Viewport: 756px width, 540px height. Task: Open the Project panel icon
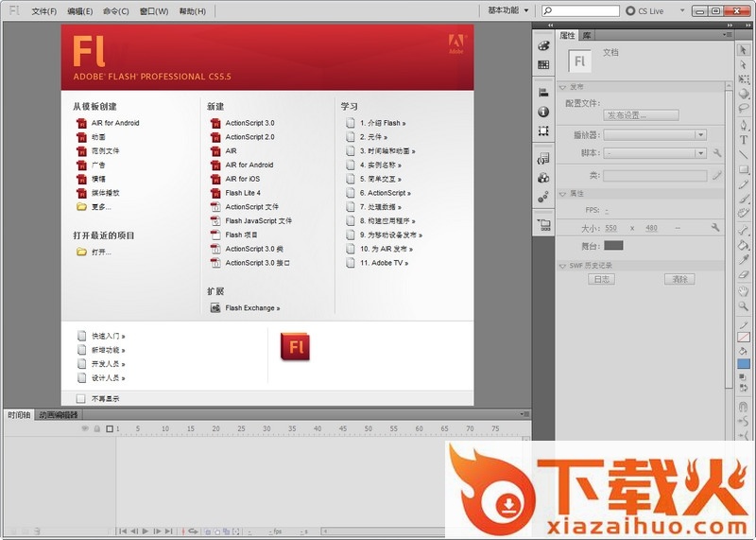click(x=544, y=225)
